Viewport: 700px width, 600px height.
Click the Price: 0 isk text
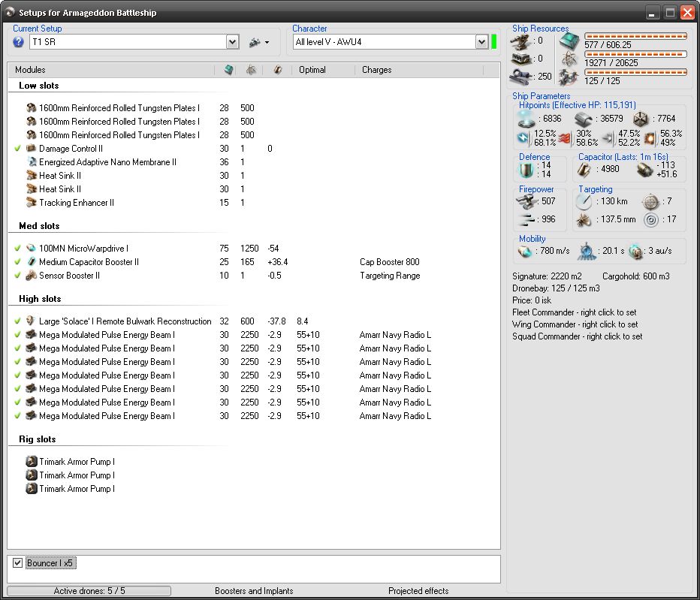pos(532,300)
